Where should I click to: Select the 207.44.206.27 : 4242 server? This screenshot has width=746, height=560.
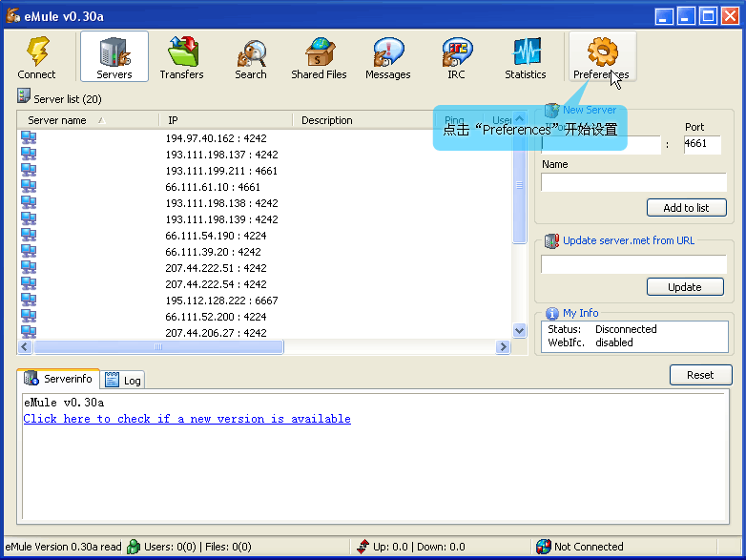216,333
